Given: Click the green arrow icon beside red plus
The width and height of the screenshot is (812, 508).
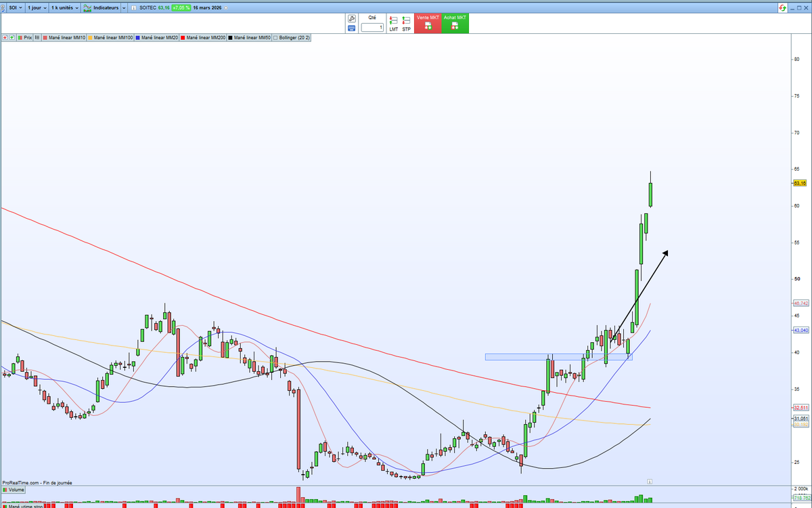Looking at the screenshot, I should click(x=12, y=38).
